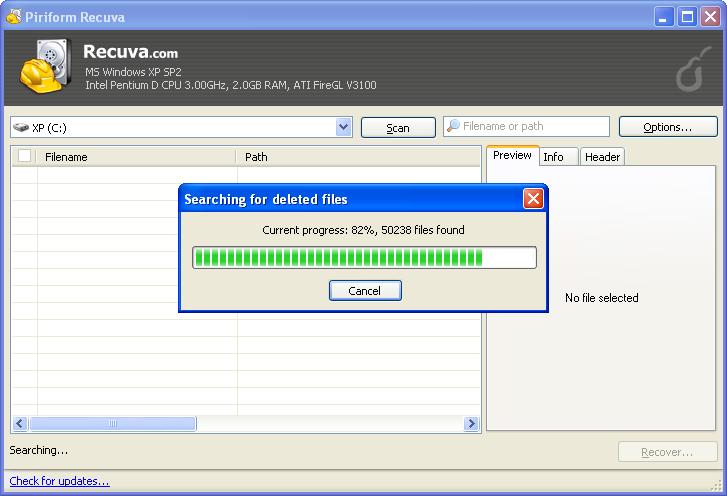Image resolution: width=727 pixels, height=496 pixels.
Task: Close the Searching for deleted files dialog
Action: click(533, 198)
